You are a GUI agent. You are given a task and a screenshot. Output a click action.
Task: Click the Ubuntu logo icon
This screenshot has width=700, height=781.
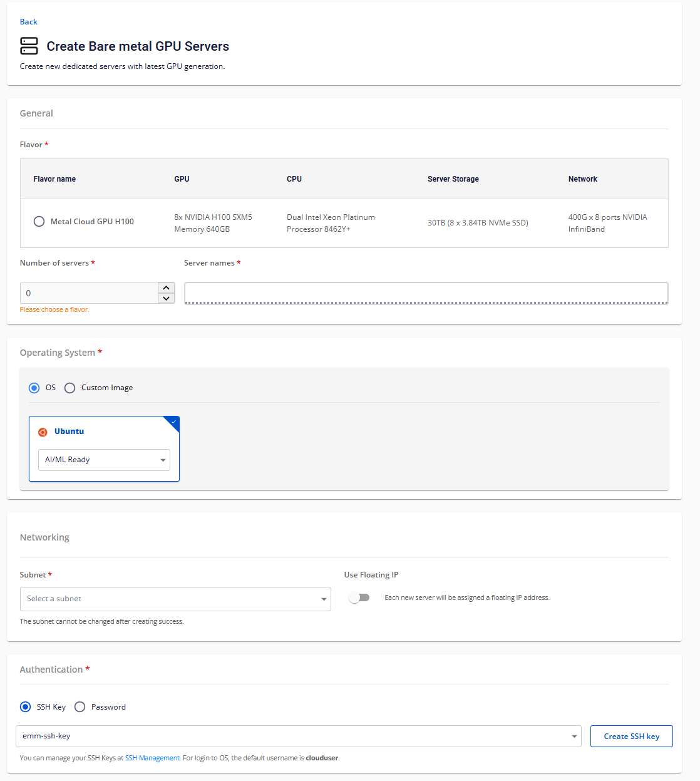[x=43, y=432]
